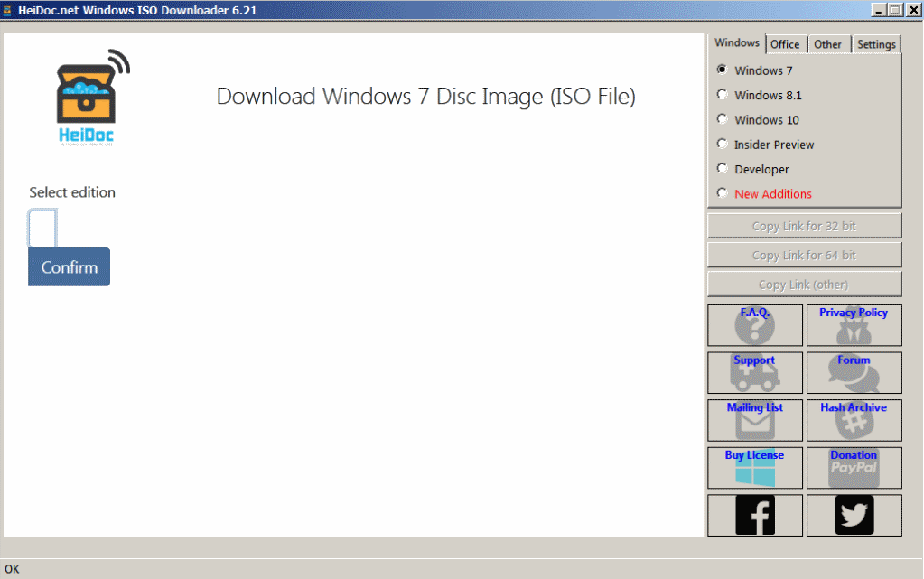Select the Windows 8.1 radio button
924x579 pixels.
point(722,94)
